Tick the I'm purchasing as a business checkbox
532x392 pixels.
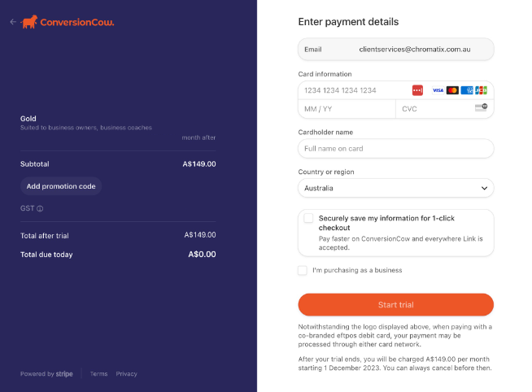coord(303,270)
